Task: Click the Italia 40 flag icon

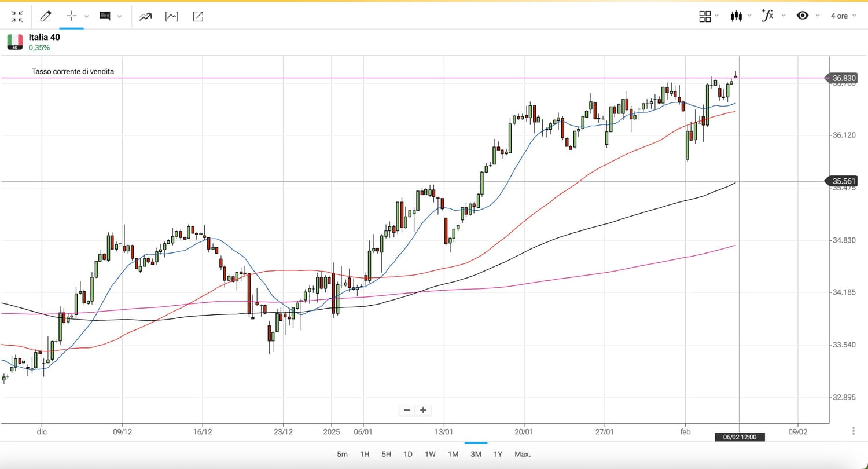Action: point(15,41)
